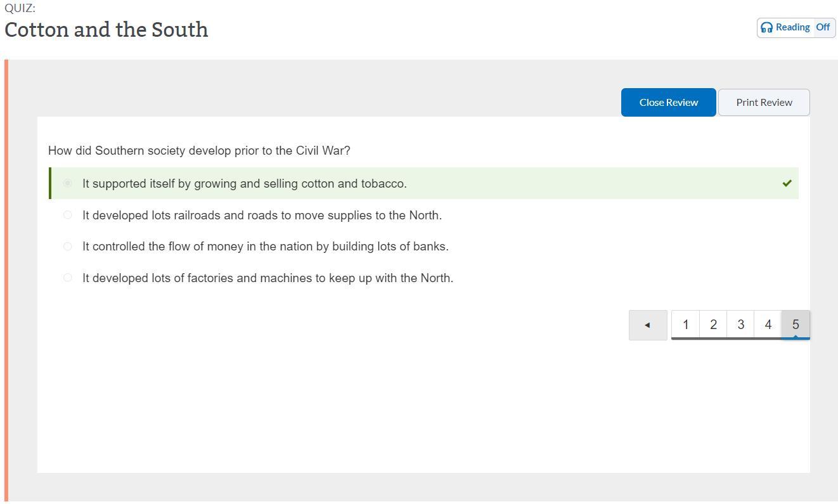Image resolution: width=838 pixels, height=504 pixels.
Task: Click the answer text about controlling money flow
Action: (x=265, y=247)
